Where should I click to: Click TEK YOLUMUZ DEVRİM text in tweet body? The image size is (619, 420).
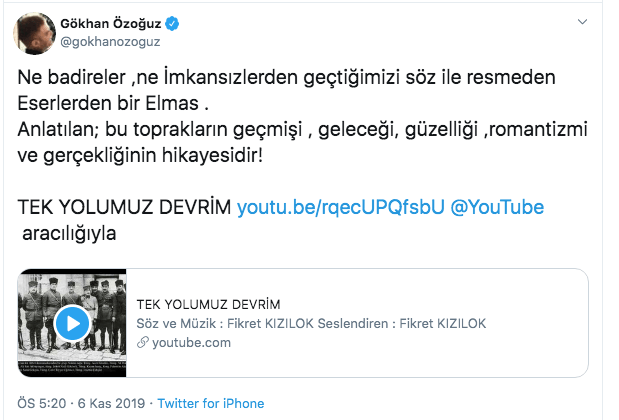(x=124, y=207)
